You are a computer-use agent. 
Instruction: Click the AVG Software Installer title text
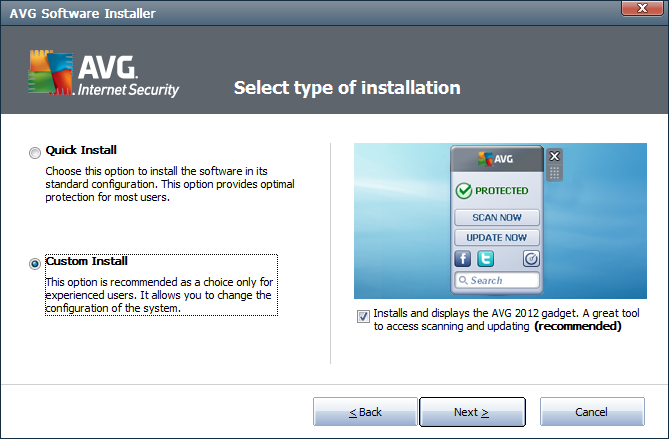pos(82,13)
